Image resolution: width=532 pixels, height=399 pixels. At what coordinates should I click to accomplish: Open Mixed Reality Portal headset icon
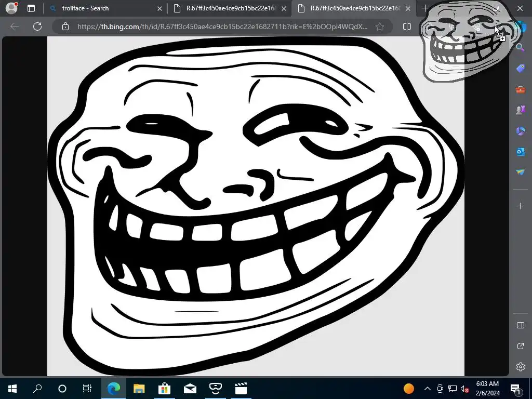pos(216,389)
